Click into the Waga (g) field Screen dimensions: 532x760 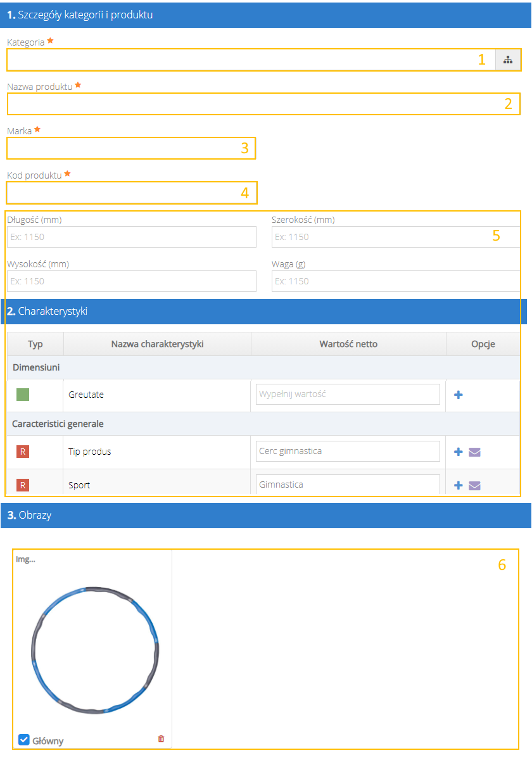[396, 281]
